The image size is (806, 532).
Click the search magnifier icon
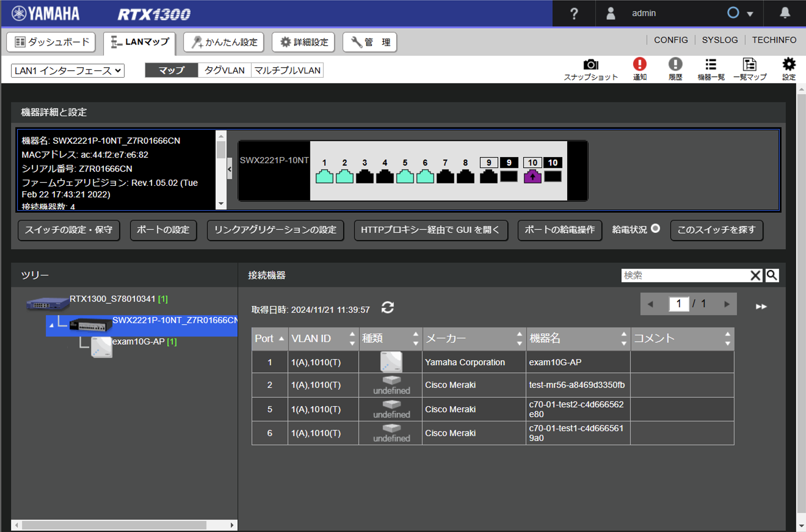772,275
